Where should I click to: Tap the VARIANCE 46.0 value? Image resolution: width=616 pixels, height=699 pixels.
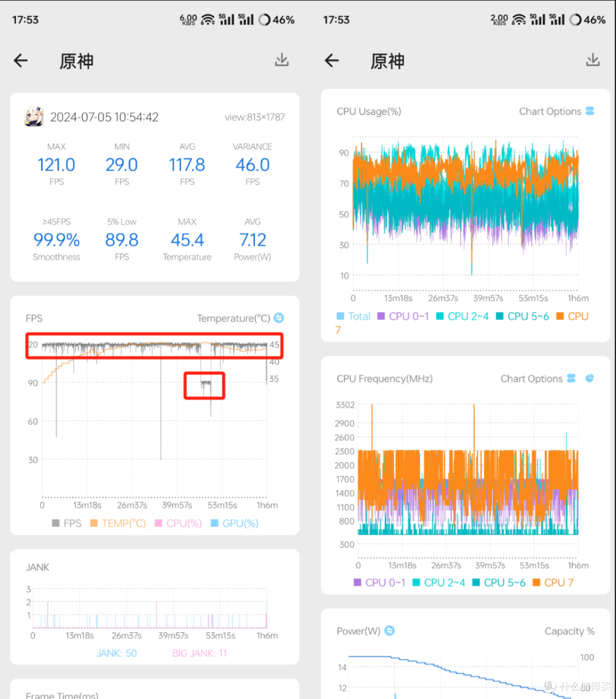pyautogui.click(x=253, y=165)
